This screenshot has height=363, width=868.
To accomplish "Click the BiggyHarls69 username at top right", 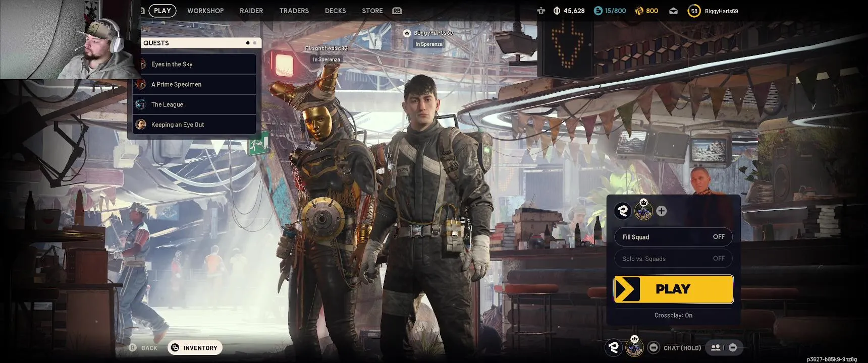I will point(721,11).
